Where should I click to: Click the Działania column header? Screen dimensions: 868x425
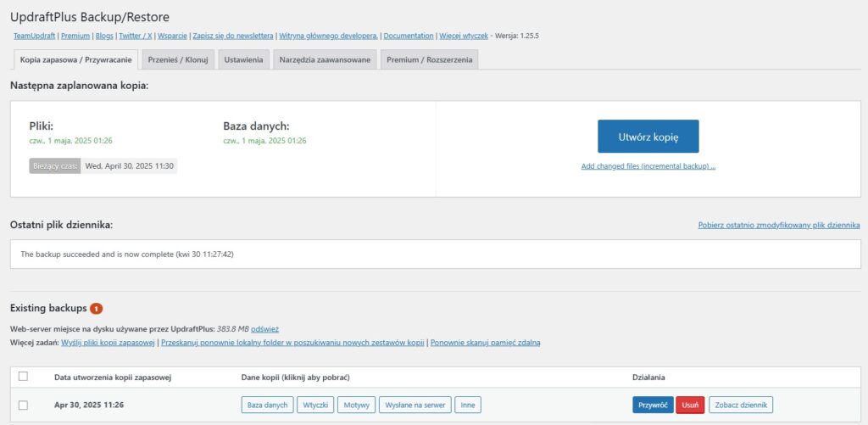tap(648, 377)
